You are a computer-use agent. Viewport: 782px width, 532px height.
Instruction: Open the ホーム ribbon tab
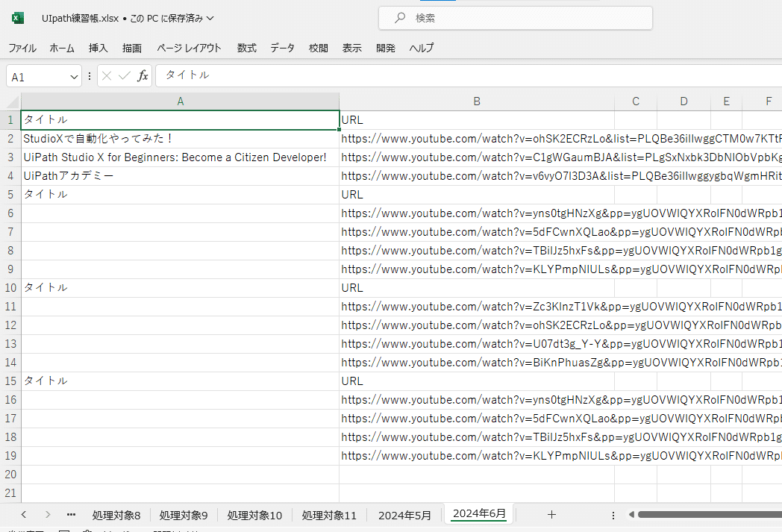(x=62, y=48)
